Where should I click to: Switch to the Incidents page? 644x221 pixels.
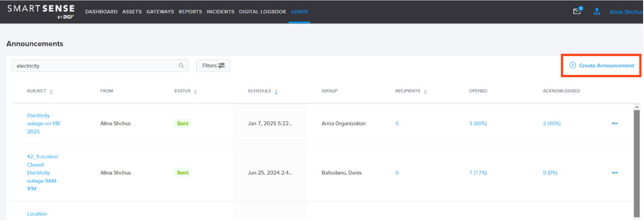tap(220, 12)
